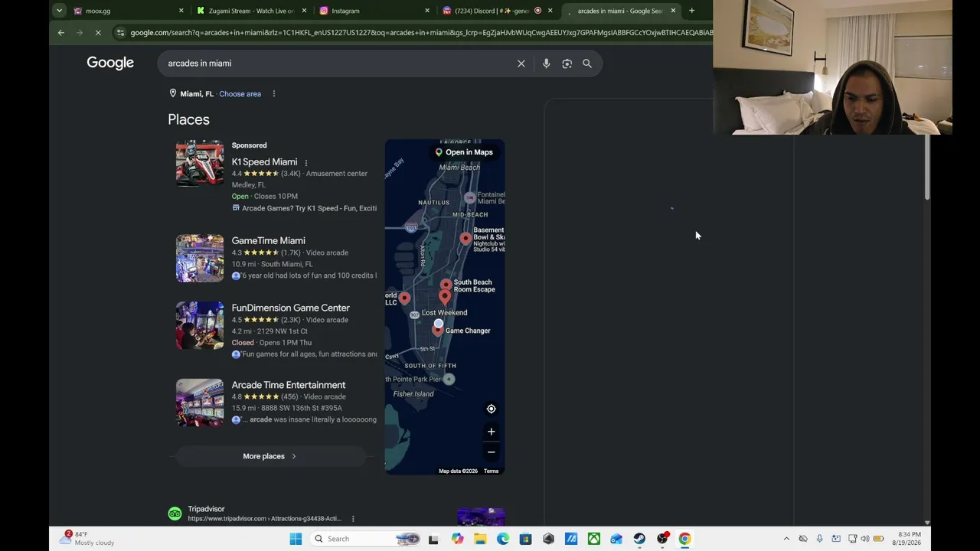Open a new browser tab
Image resolution: width=980 pixels, height=551 pixels.
pos(691,11)
